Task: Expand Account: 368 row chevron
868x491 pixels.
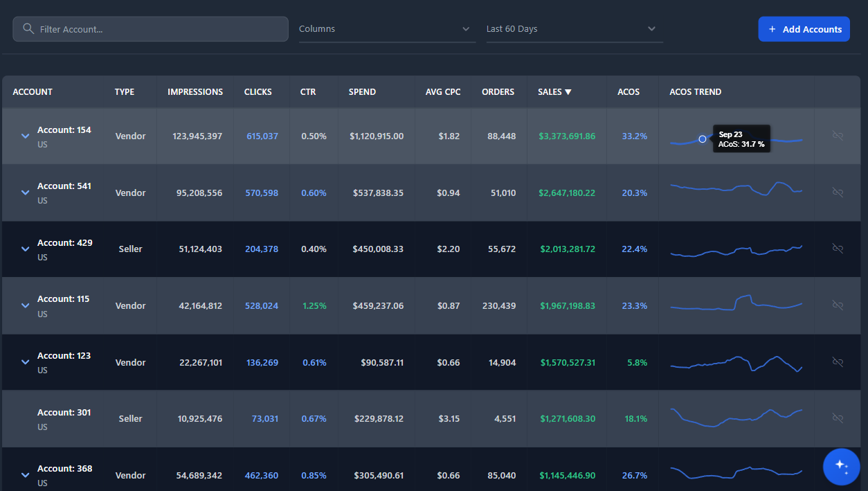Action: (x=26, y=475)
